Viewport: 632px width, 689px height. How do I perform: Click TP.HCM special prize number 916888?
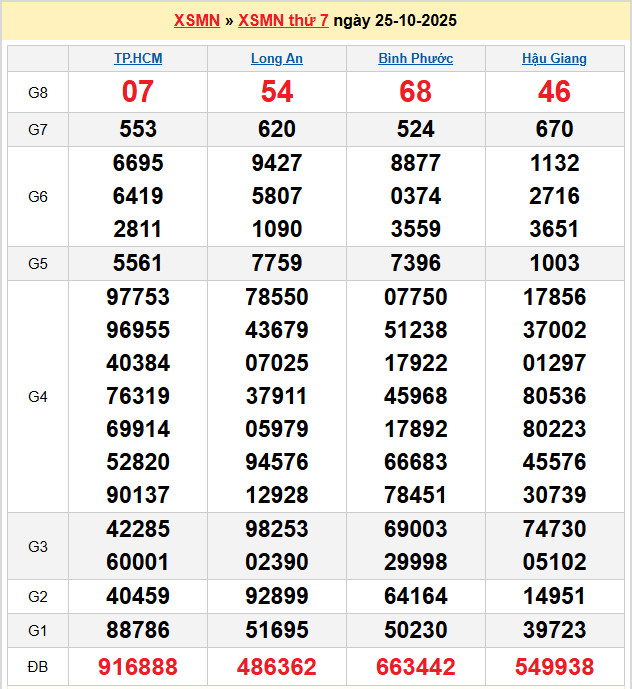click(138, 667)
